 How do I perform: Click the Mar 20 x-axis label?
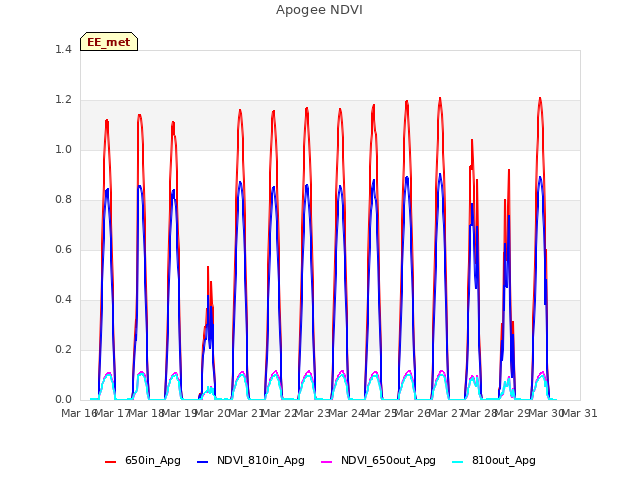pos(212,413)
